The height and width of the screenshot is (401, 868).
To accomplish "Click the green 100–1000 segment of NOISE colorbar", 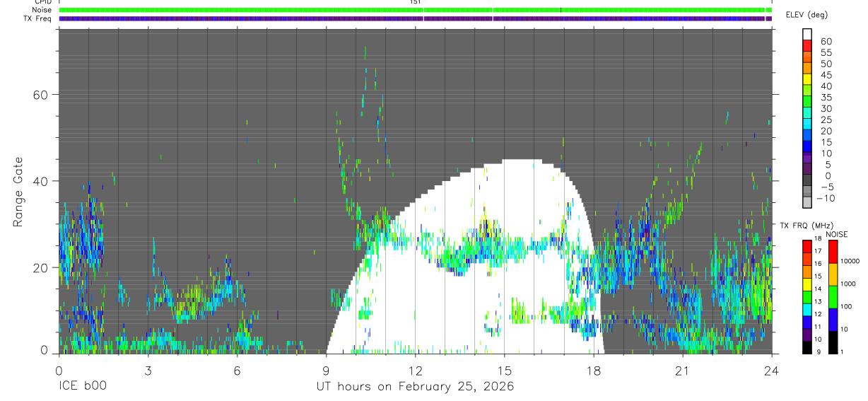I will [833, 296].
